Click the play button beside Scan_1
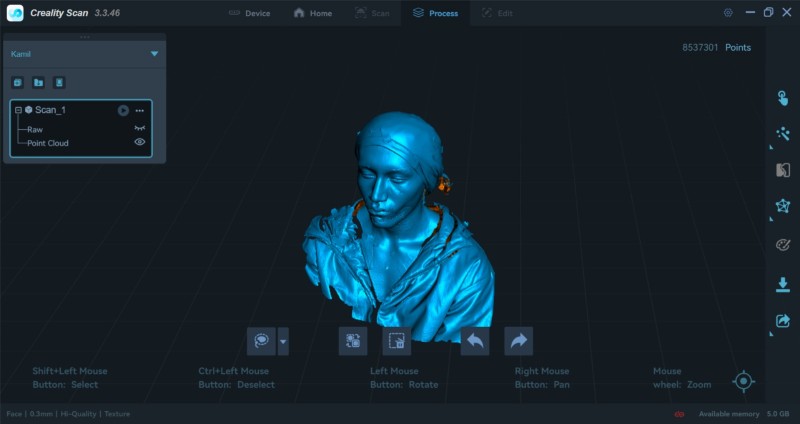The height and width of the screenshot is (424, 800). point(123,110)
